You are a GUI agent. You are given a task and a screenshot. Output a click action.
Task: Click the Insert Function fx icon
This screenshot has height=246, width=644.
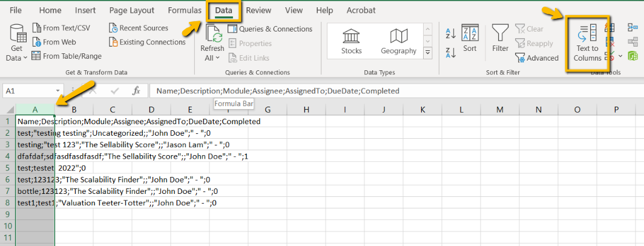(x=136, y=91)
